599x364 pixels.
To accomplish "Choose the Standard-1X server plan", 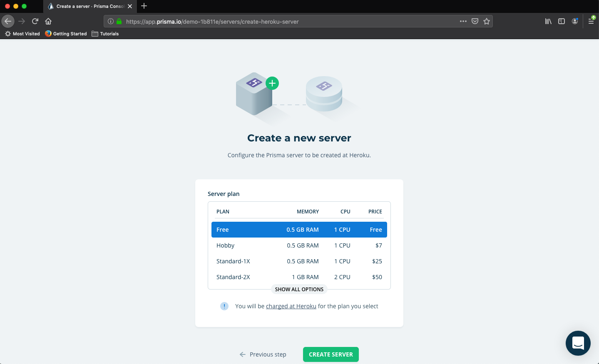I will click(x=299, y=261).
